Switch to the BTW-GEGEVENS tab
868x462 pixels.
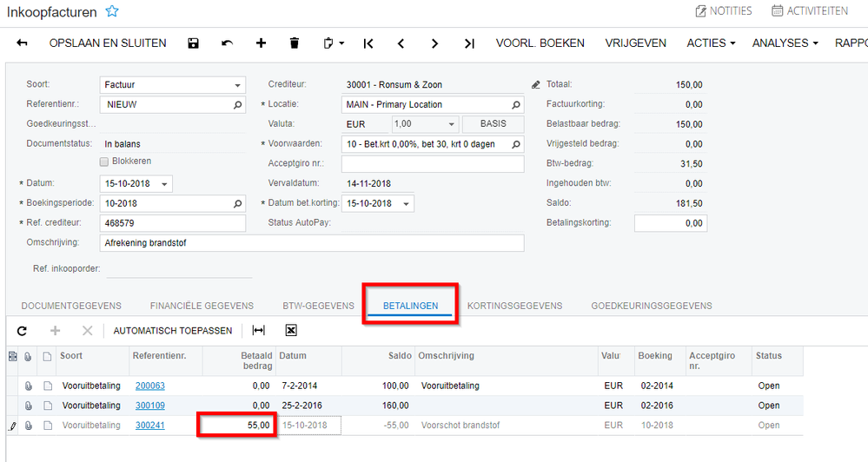click(x=318, y=306)
